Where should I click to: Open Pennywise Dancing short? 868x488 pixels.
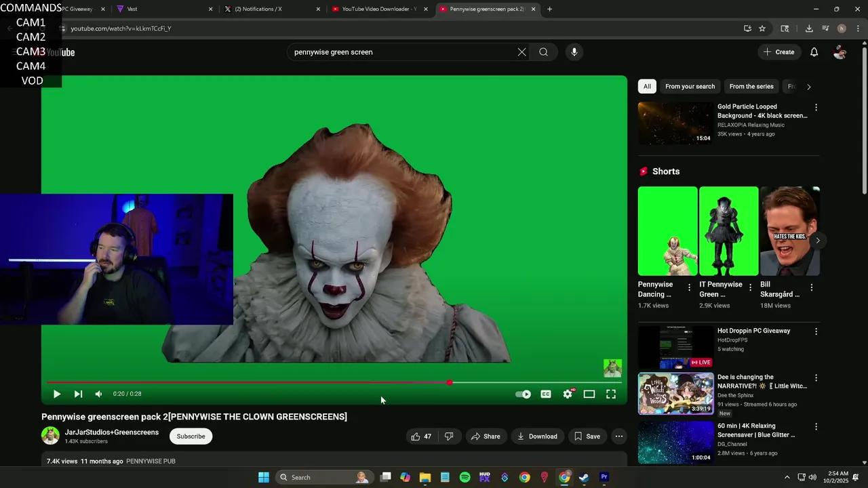pos(667,231)
